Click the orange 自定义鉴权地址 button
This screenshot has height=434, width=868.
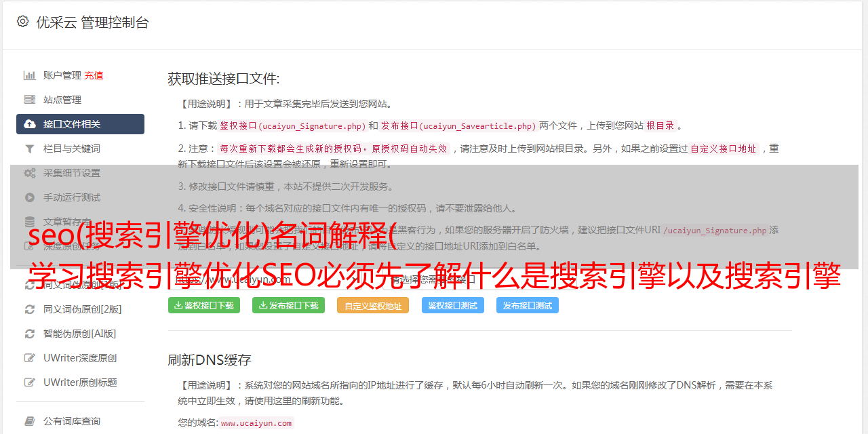[373, 305]
